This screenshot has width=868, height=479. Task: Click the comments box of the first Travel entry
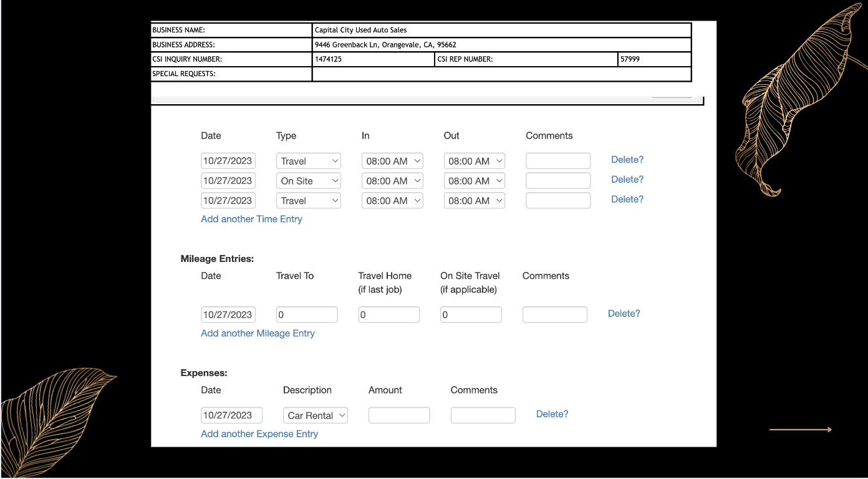click(558, 161)
